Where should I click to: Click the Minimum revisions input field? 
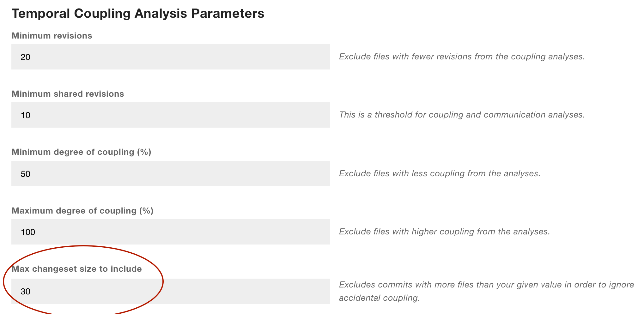171,57
